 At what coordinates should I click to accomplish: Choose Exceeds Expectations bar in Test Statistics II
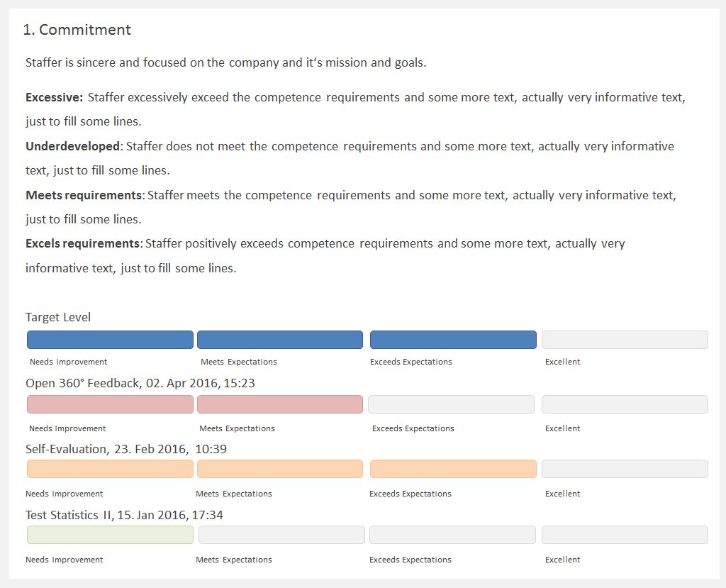452,535
